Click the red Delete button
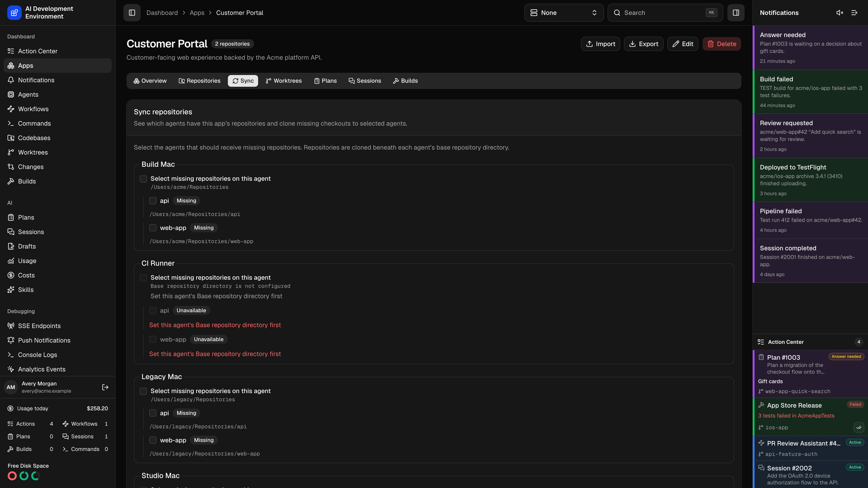Screen dimensions: 868x488 pyautogui.click(x=722, y=44)
